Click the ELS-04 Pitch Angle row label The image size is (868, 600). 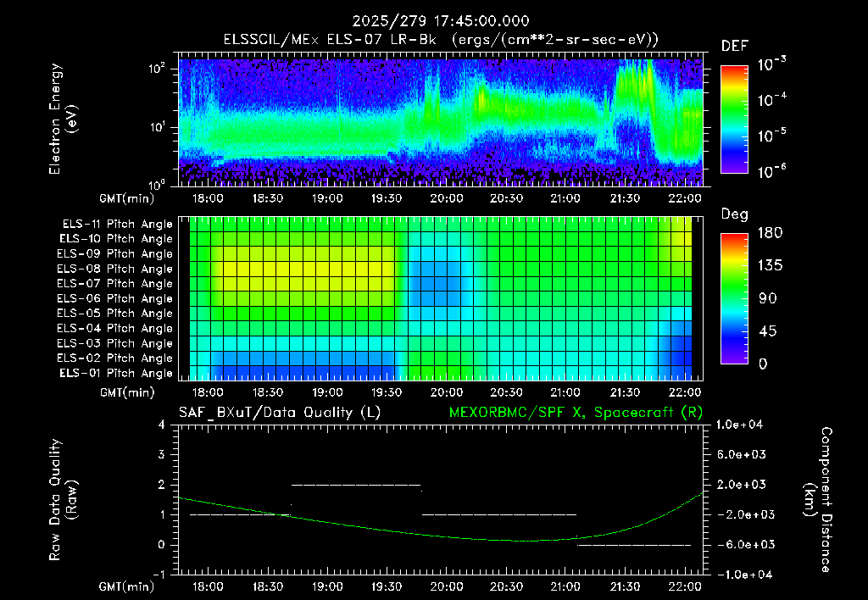click(x=115, y=328)
